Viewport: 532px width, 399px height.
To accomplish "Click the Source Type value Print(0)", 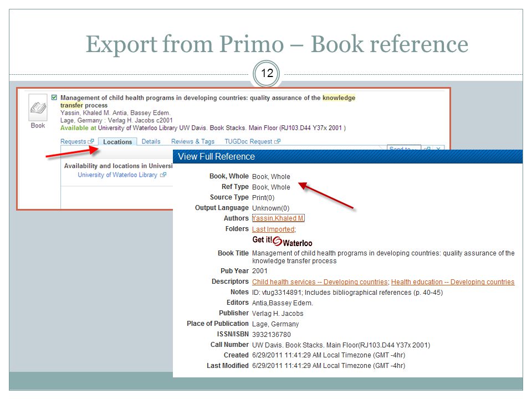I will [263, 198].
